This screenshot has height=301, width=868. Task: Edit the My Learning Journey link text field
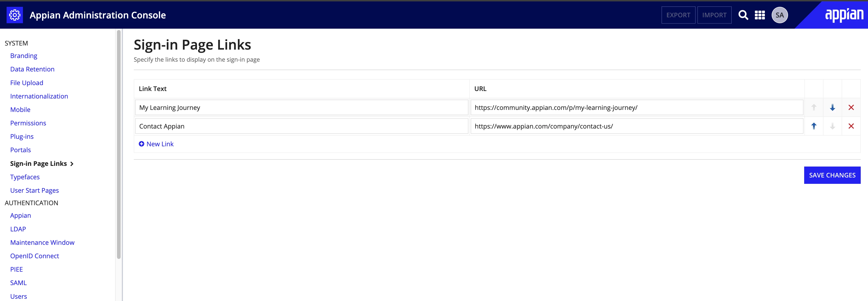point(302,108)
